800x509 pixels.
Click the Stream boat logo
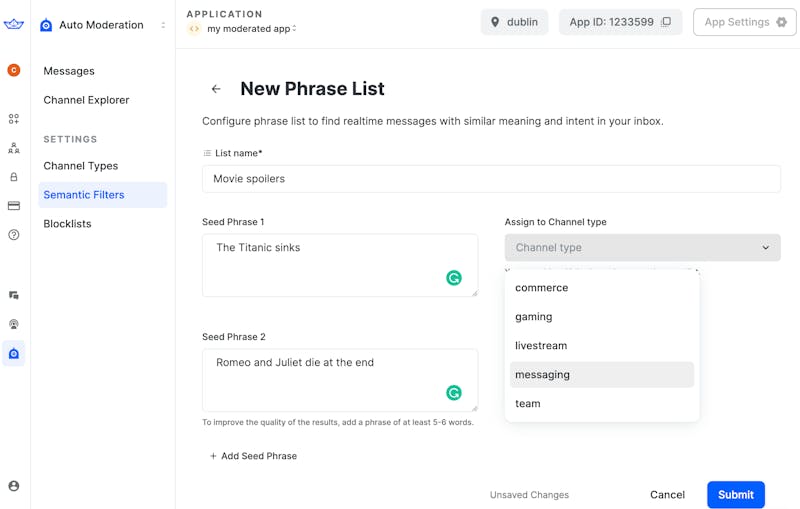pyautogui.click(x=14, y=25)
